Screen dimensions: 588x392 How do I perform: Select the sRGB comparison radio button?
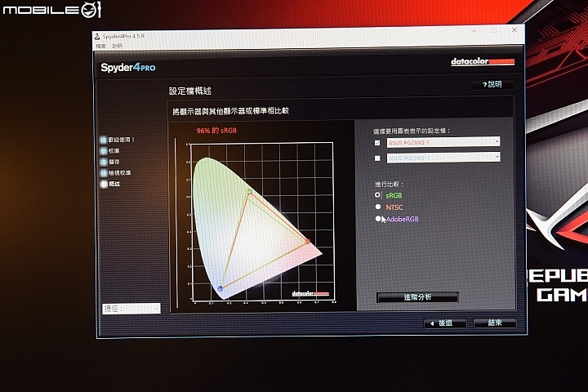pyautogui.click(x=377, y=194)
